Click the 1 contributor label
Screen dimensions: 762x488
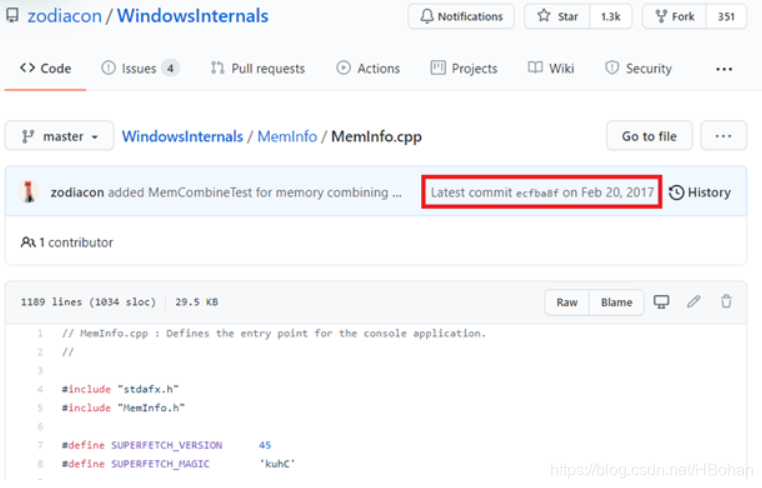click(67, 242)
